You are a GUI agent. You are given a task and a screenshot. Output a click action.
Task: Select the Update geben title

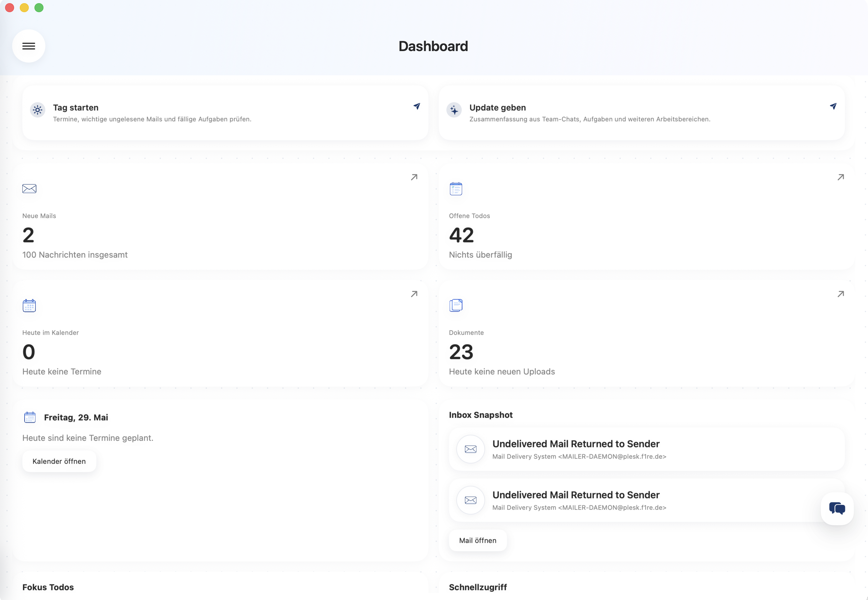click(498, 108)
